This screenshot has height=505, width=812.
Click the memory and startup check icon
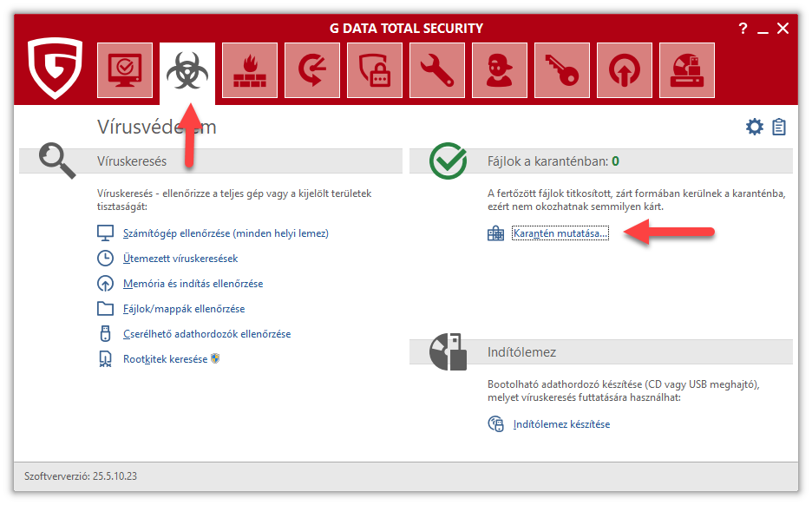click(x=106, y=284)
